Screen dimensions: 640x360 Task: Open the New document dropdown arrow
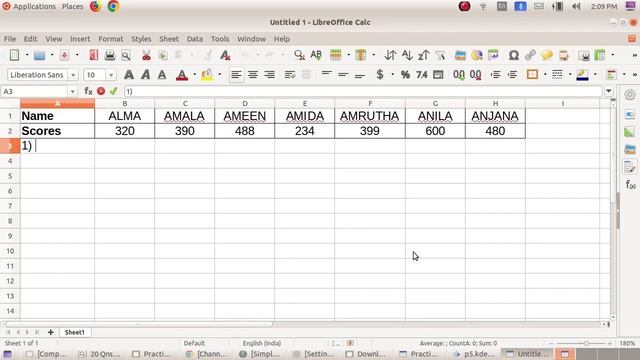click(27, 55)
